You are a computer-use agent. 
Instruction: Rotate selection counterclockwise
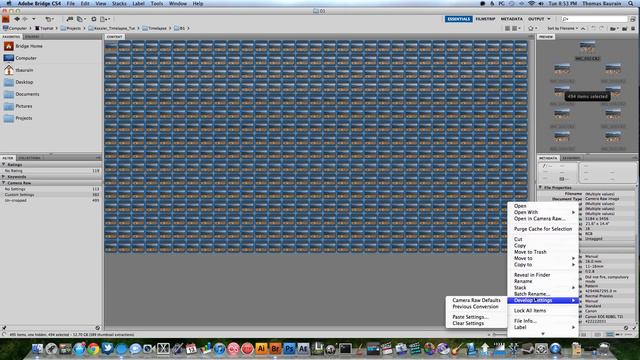coord(593,29)
